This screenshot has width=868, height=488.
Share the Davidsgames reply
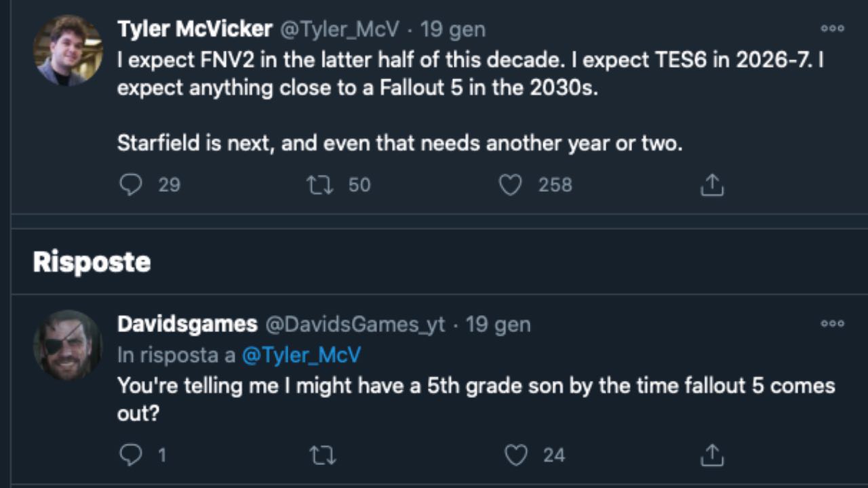(x=711, y=455)
